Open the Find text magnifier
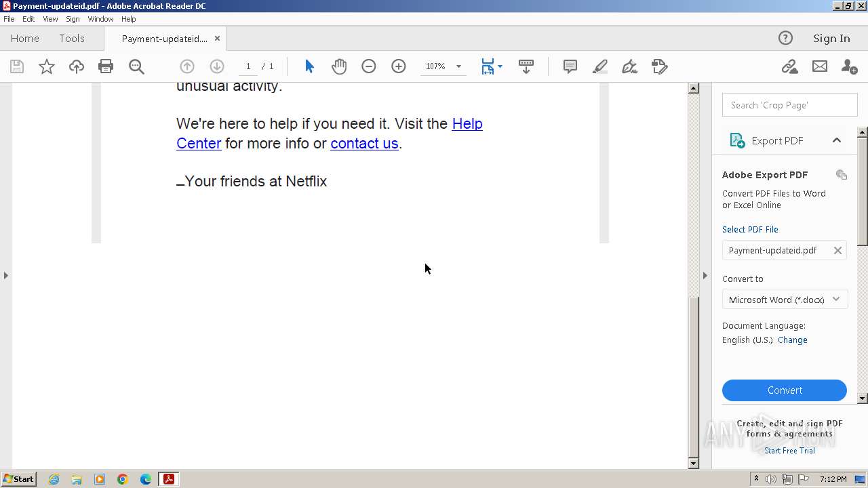The height and width of the screenshot is (488, 868). pos(136,66)
